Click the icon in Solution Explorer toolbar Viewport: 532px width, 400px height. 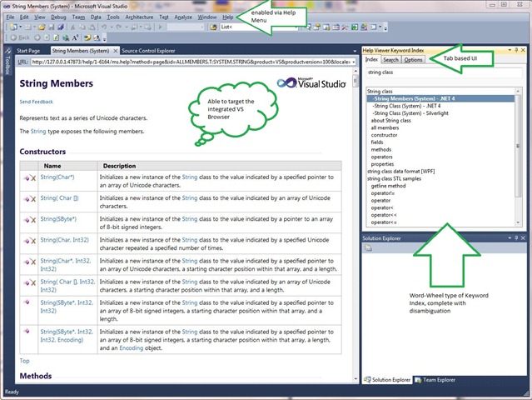click(x=369, y=248)
